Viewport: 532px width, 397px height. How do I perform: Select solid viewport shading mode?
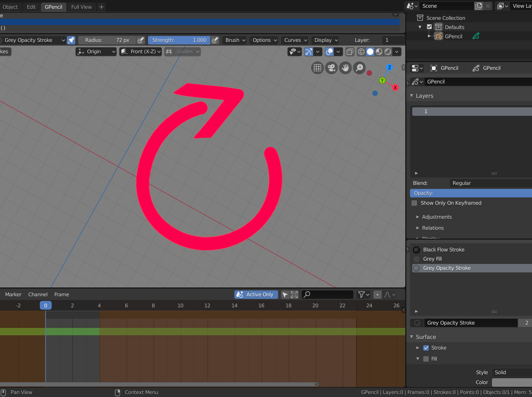[x=370, y=52]
